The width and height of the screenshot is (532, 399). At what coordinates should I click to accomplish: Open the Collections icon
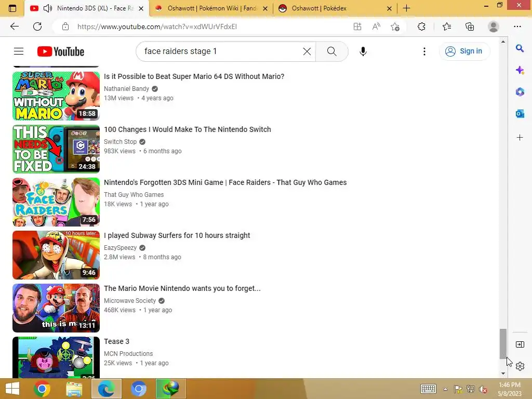pos(470,26)
